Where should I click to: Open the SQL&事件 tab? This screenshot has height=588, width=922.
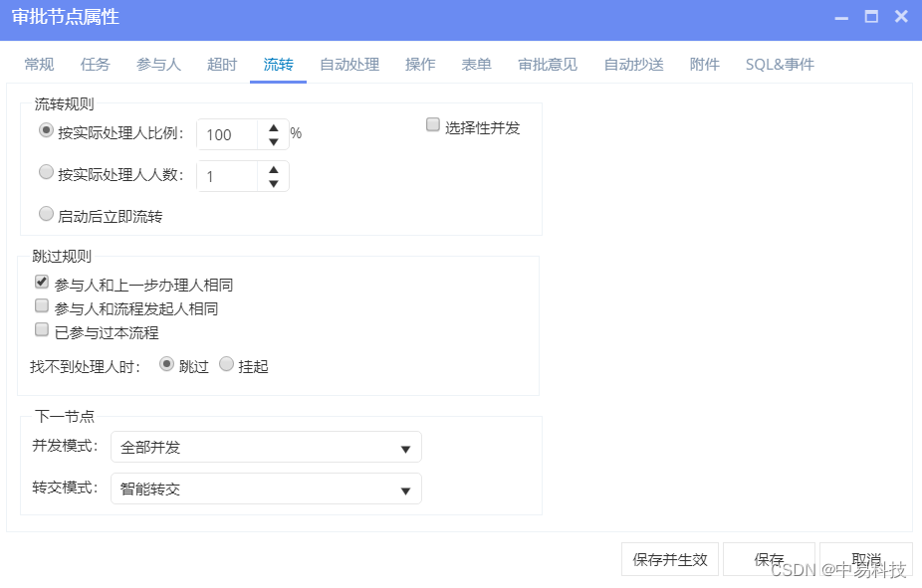[780, 64]
